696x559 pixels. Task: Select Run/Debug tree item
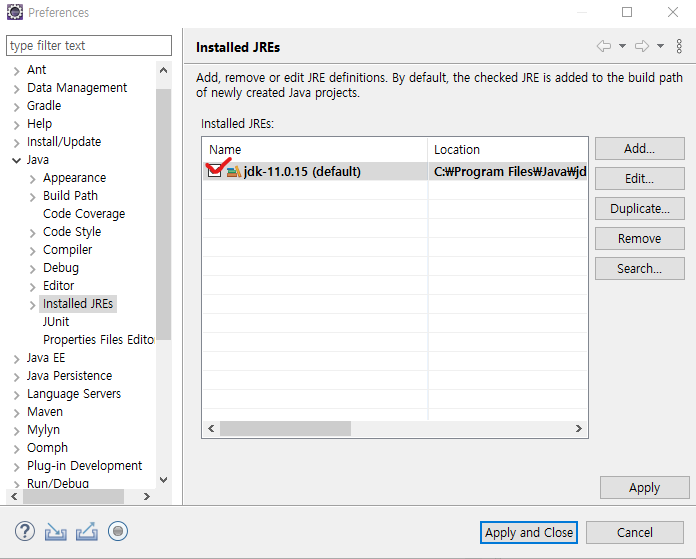point(58,483)
